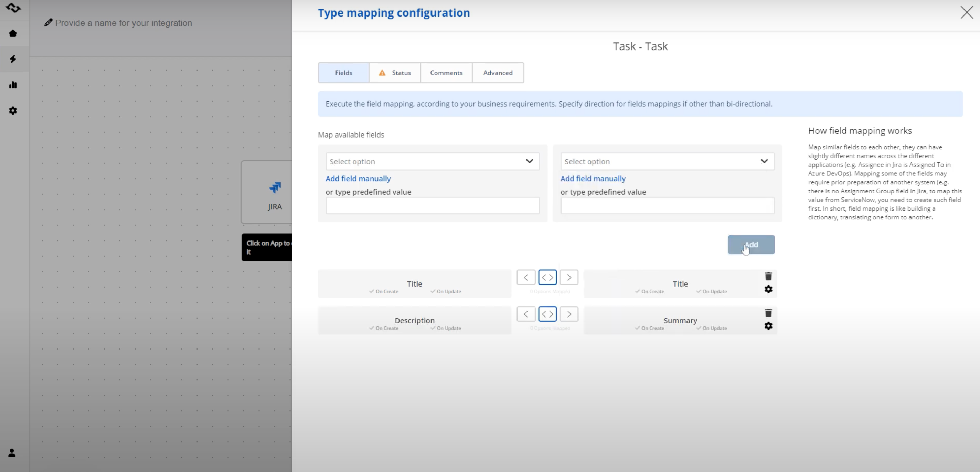
Task: Open the analytics bar-chart sidebar icon
Action: click(x=13, y=85)
